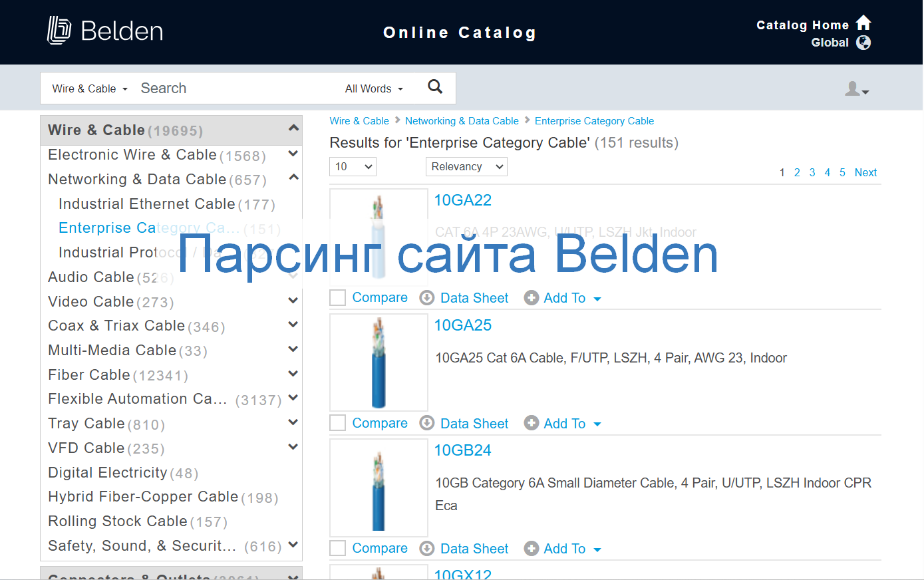This screenshot has height=580, width=924.
Task: Click Data Sheet download icon for 10GA22
Action: point(427,298)
